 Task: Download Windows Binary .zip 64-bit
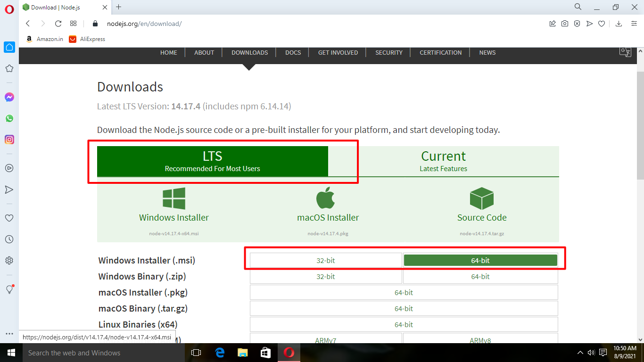480,276
